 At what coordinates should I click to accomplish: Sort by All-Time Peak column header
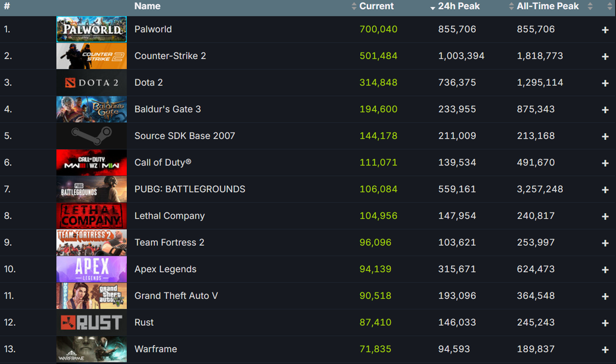(547, 7)
